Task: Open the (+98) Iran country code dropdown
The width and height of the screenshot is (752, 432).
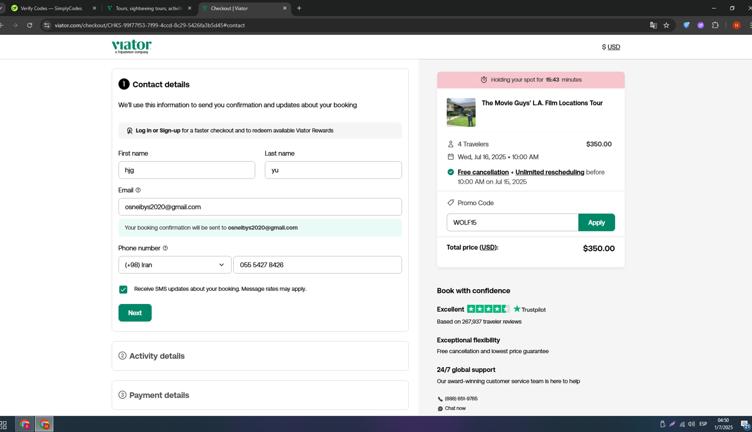Action: click(x=175, y=265)
